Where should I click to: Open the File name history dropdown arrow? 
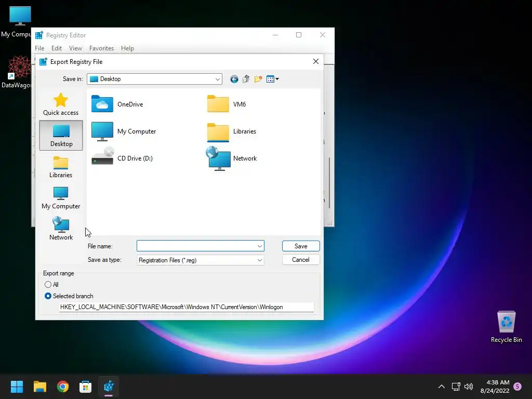pyautogui.click(x=260, y=246)
